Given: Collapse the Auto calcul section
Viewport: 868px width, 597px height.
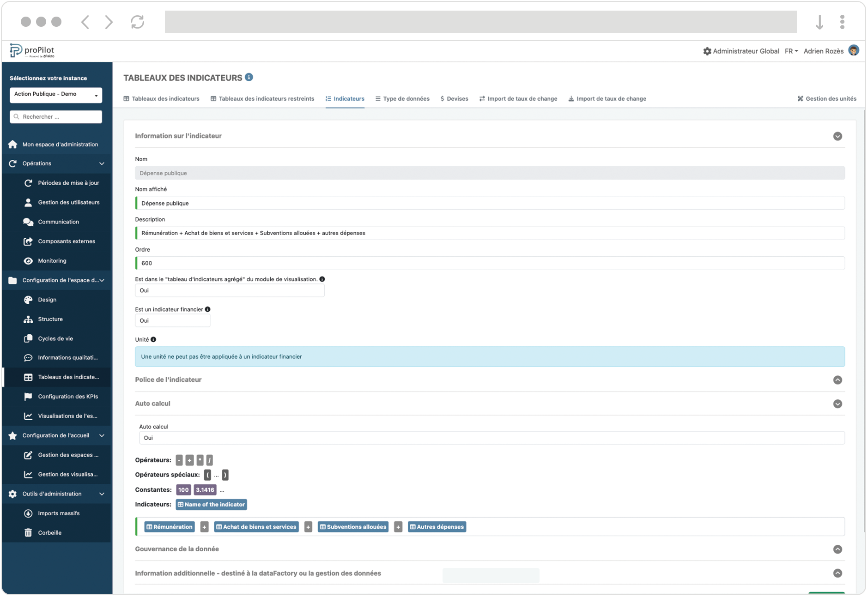Looking at the screenshot, I should [837, 404].
